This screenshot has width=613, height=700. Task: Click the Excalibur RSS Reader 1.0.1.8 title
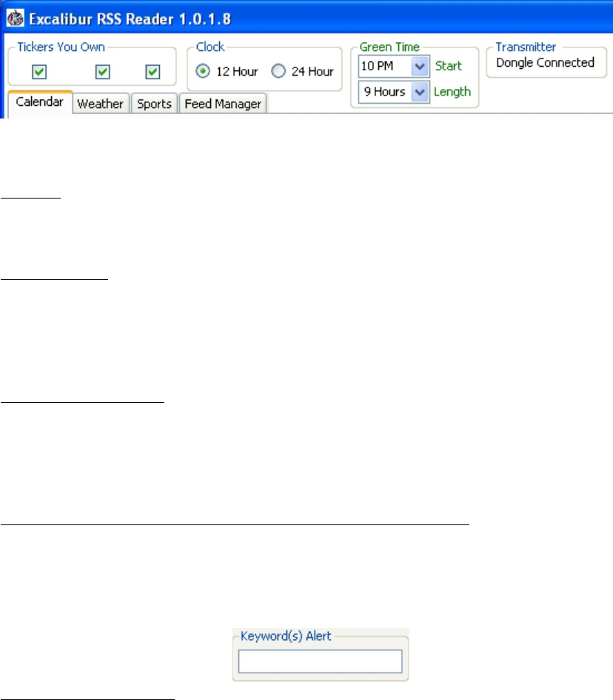(x=130, y=19)
